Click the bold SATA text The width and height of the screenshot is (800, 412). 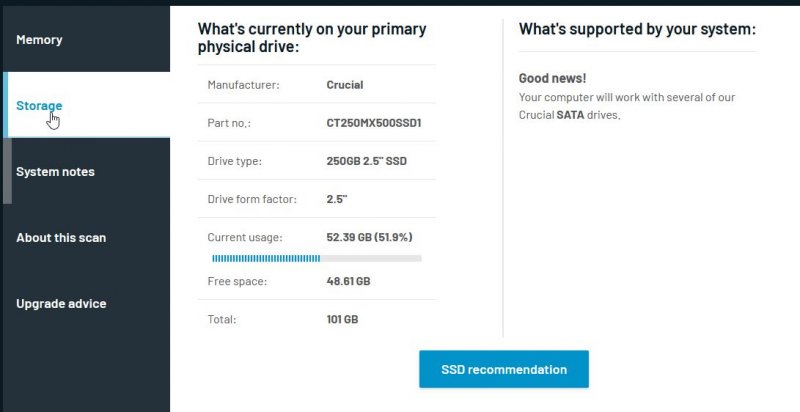click(571, 115)
